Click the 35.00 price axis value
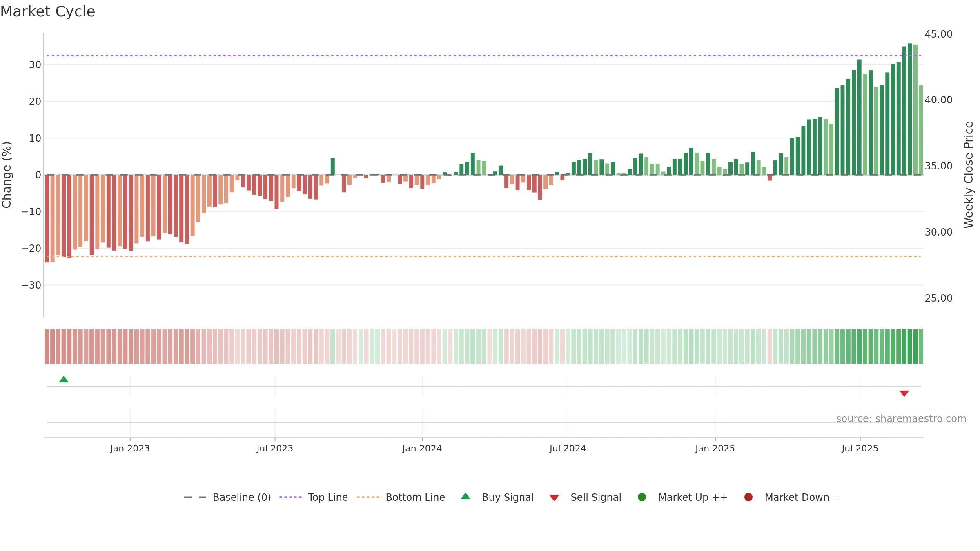The height and width of the screenshot is (551, 980). (x=938, y=166)
